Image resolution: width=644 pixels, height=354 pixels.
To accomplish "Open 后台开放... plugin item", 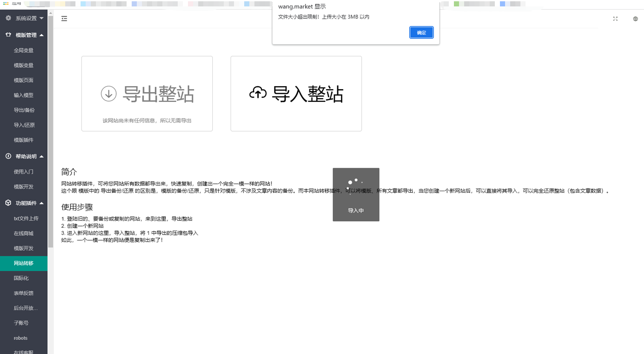I will [x=26, y=308].
